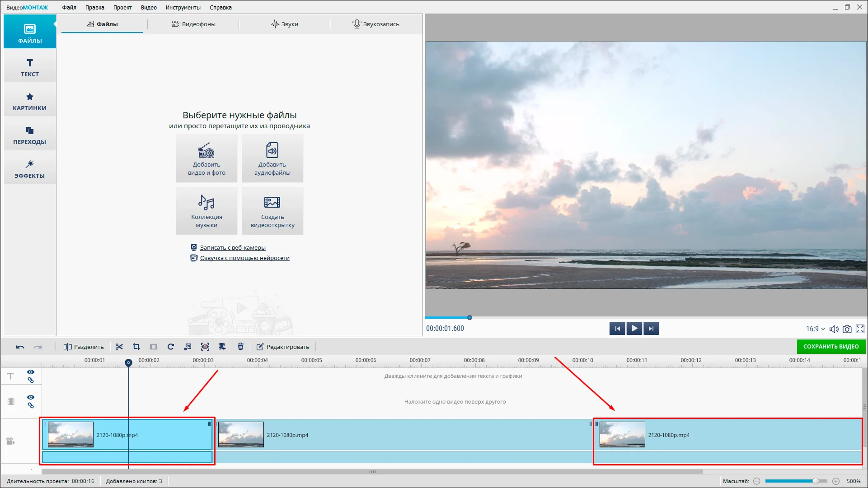868x488 pixels.
Task: Click the undo arrow icon
Action: pyautogui.click(x=20, y=347)
